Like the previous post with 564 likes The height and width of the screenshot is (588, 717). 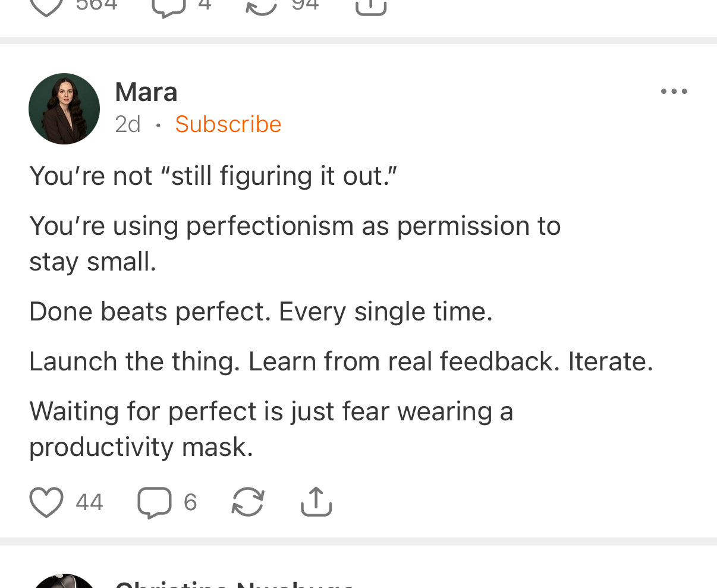(x=46, y=6)
